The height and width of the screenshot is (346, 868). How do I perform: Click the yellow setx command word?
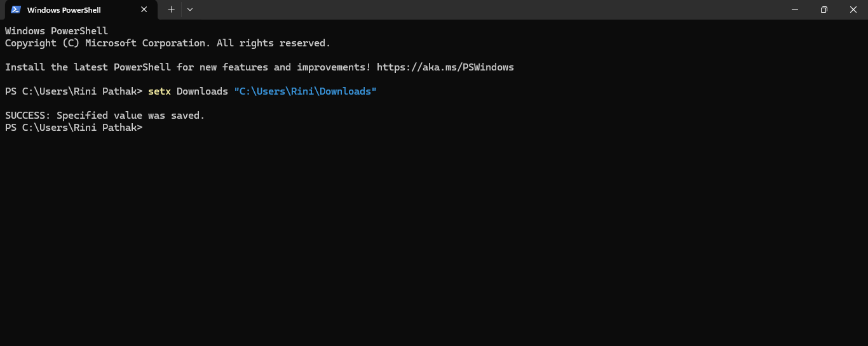(159, 91)
